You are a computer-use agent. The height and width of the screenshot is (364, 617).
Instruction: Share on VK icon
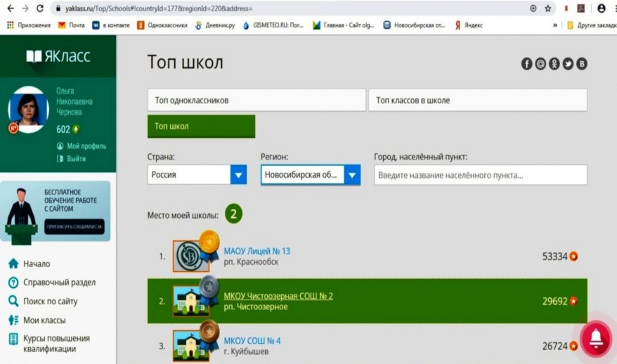pos(582,64)
